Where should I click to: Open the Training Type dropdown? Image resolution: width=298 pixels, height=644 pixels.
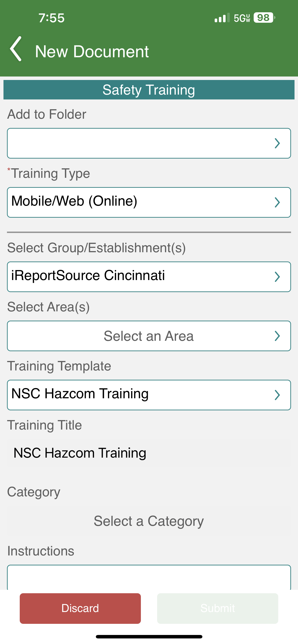tap(149, 202)
